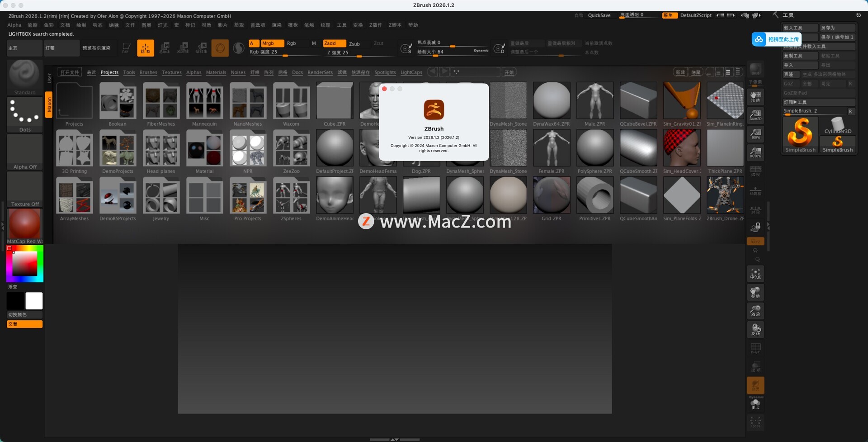The width and height of the screenshot is (868, 442).
Task: Expand the Texture Off selector
Action: (x=24, y=188)
